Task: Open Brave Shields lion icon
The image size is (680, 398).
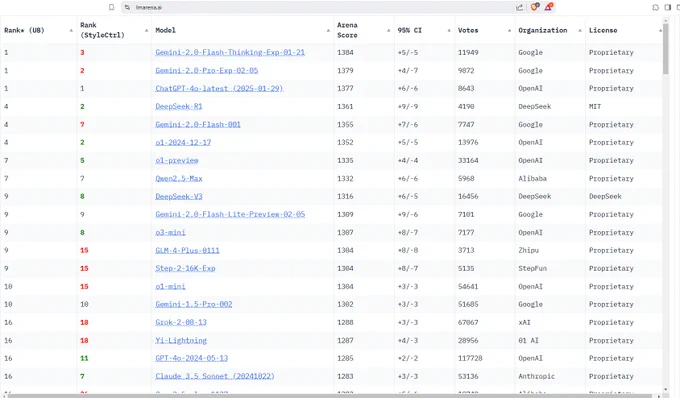Action: coord(535,7)
